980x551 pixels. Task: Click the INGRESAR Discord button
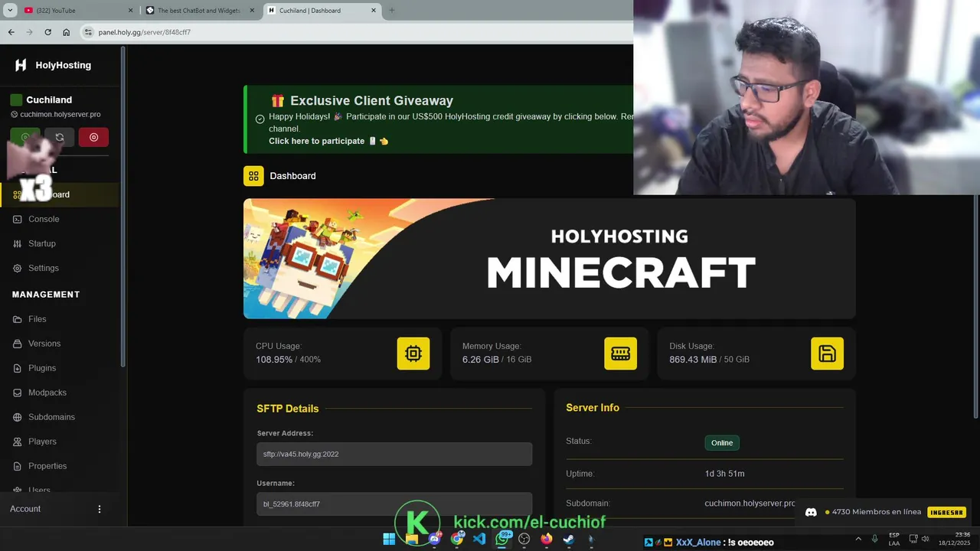click(x=946, y=512)
